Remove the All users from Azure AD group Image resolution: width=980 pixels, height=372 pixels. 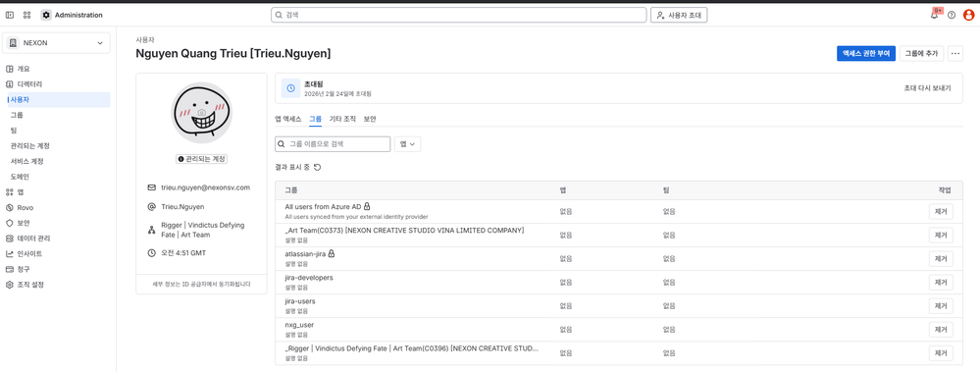(941, 212)
